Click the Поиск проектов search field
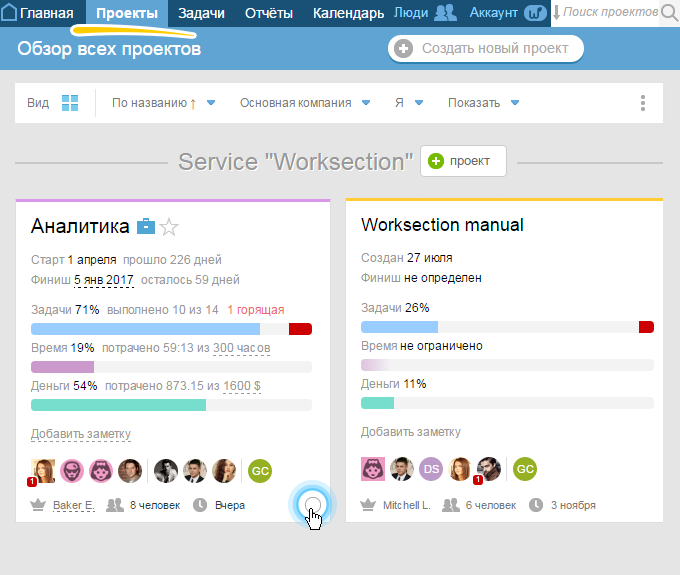The image size is (680, 575). coord(610,12)
